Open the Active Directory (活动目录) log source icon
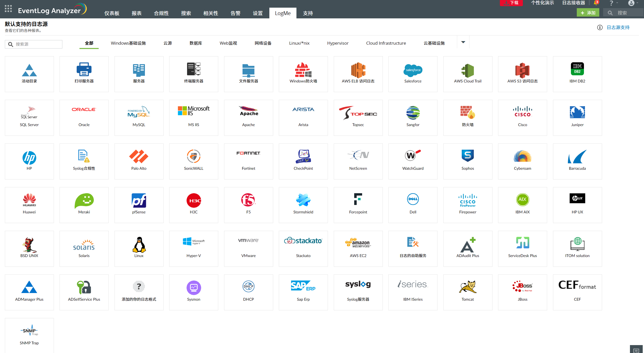Screen dimensions: 644x353 click(29, 70)
